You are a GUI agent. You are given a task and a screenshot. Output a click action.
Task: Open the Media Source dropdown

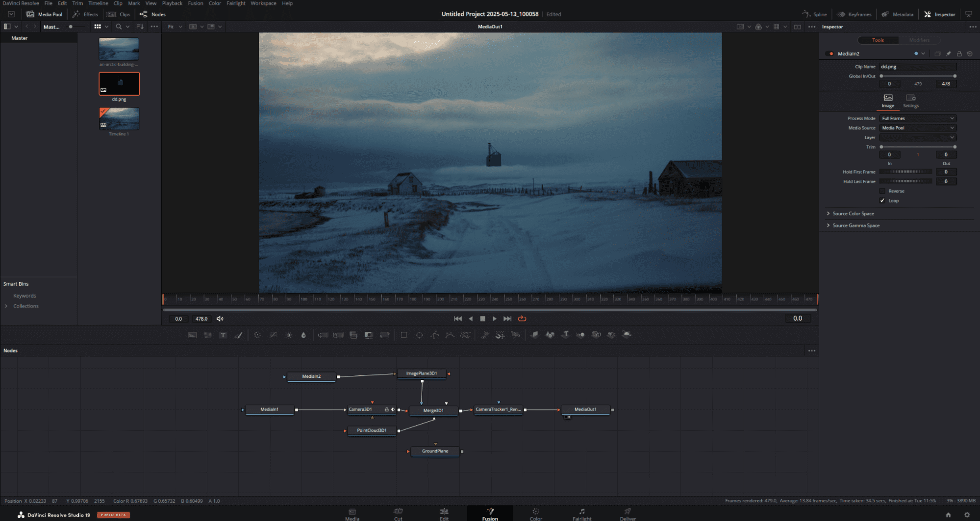[x=917, y=127]
